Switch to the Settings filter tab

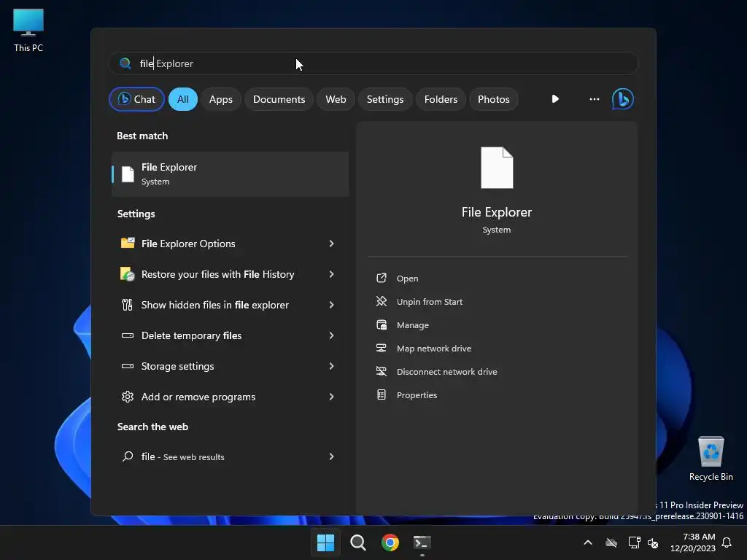click(385, 99)
